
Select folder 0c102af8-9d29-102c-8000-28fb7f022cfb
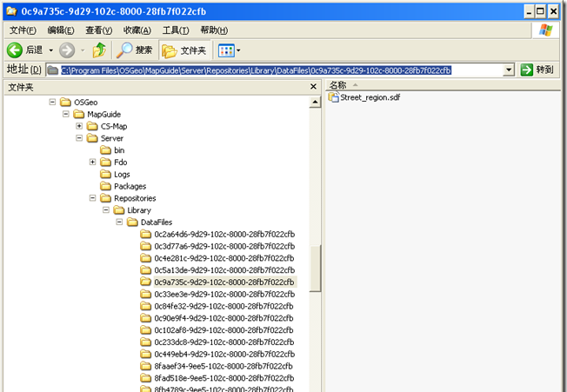(223, 330)
